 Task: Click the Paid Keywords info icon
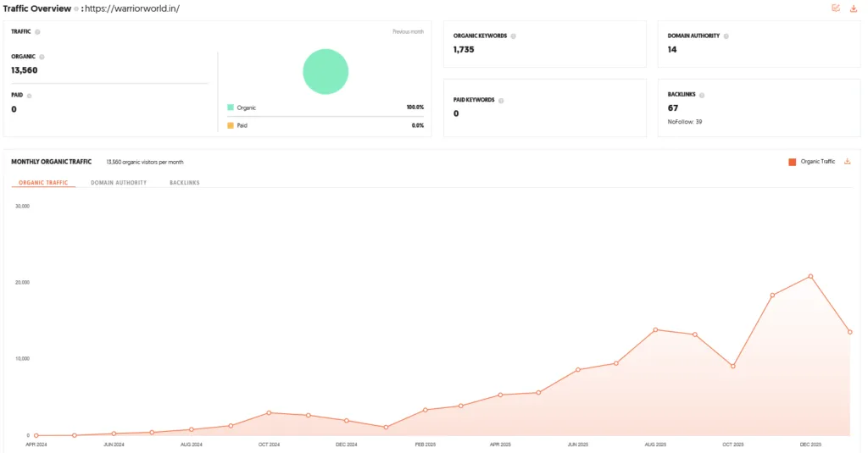[501, 101]
